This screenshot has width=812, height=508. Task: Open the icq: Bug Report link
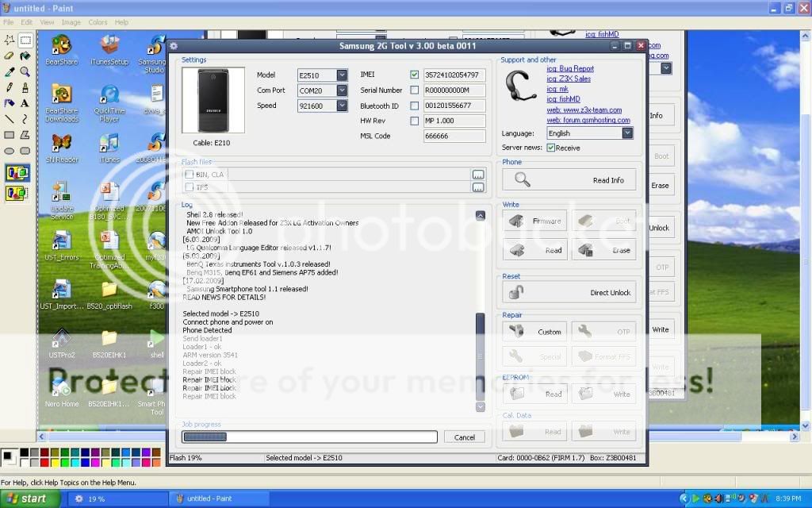pyautogui.click(x=570, y=68)
